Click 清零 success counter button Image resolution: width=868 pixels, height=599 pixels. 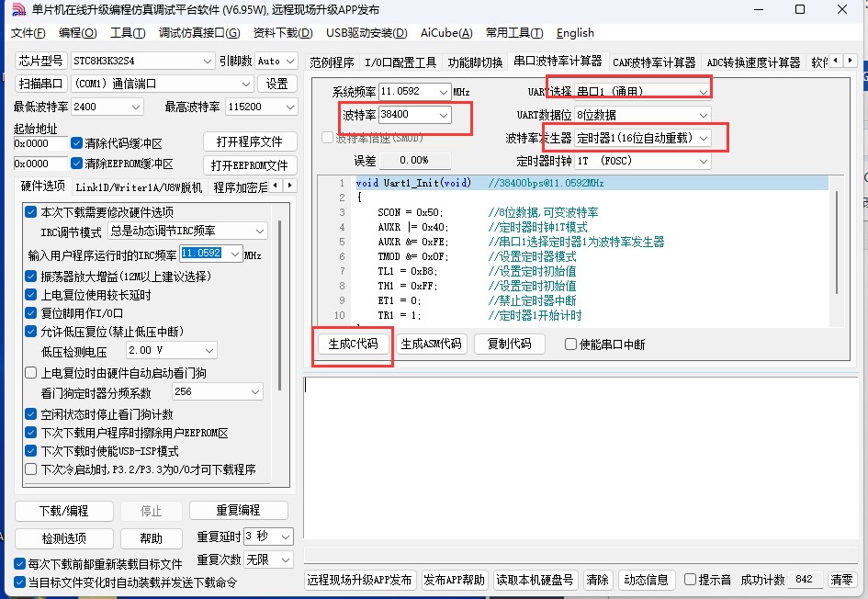click(x=841, y=580)
